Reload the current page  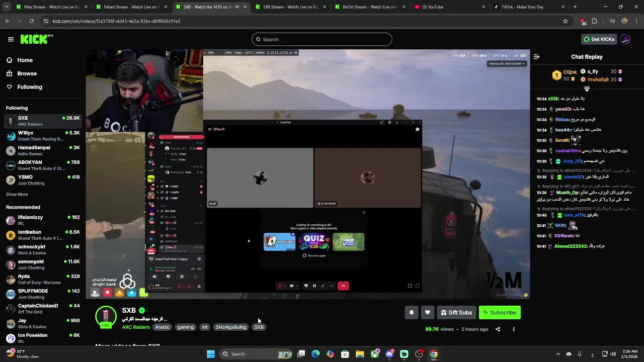(32, 21)
